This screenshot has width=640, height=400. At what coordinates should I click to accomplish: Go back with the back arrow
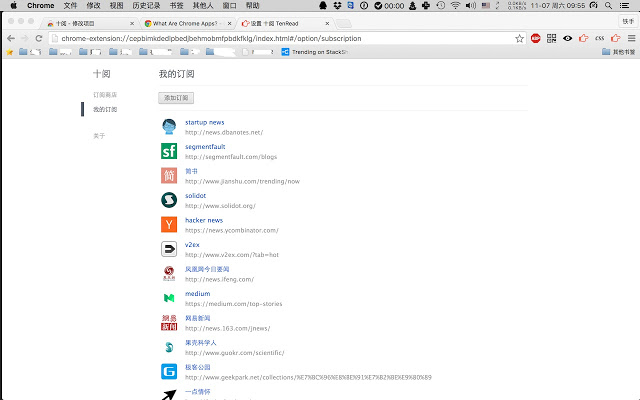tap(11, 38)
